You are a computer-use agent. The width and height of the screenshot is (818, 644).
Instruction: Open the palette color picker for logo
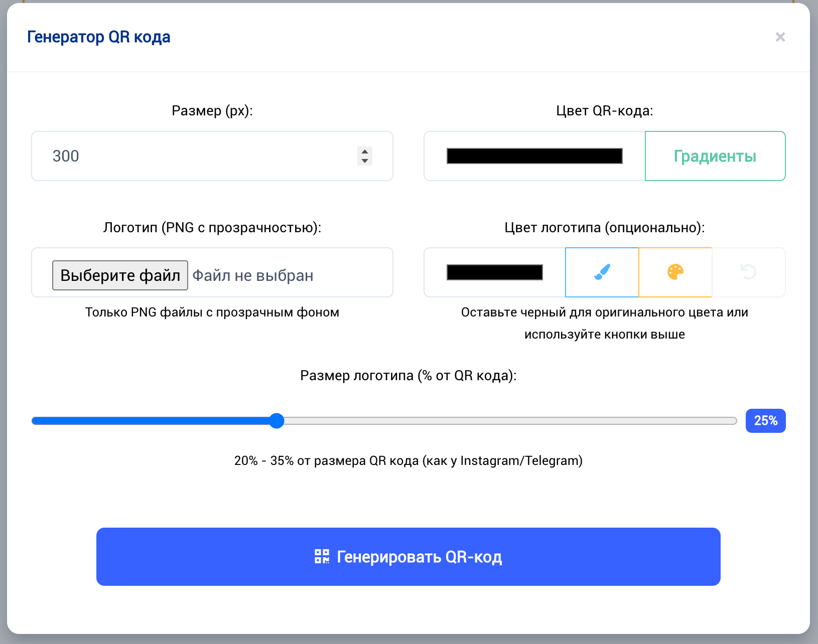tap(675, 272)
